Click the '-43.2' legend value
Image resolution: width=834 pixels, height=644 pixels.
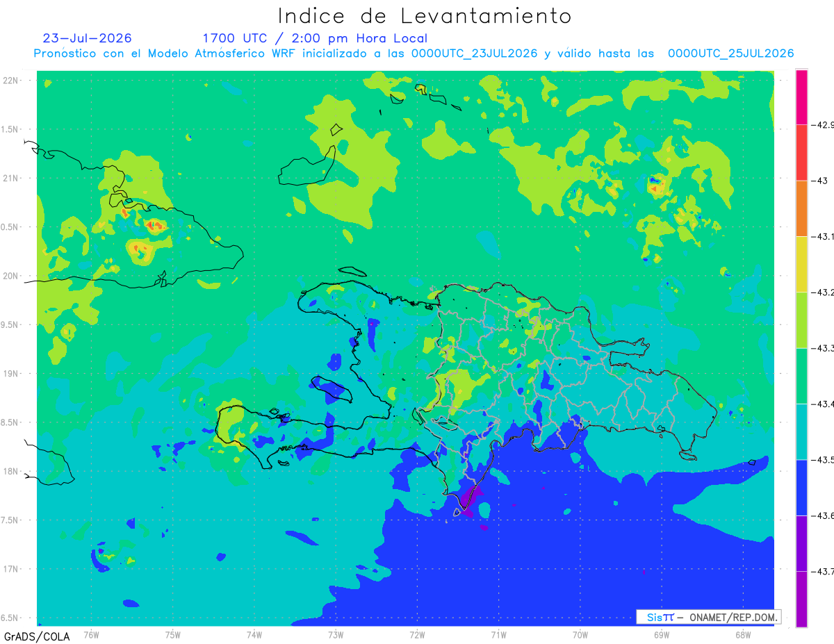pos(822,292)
